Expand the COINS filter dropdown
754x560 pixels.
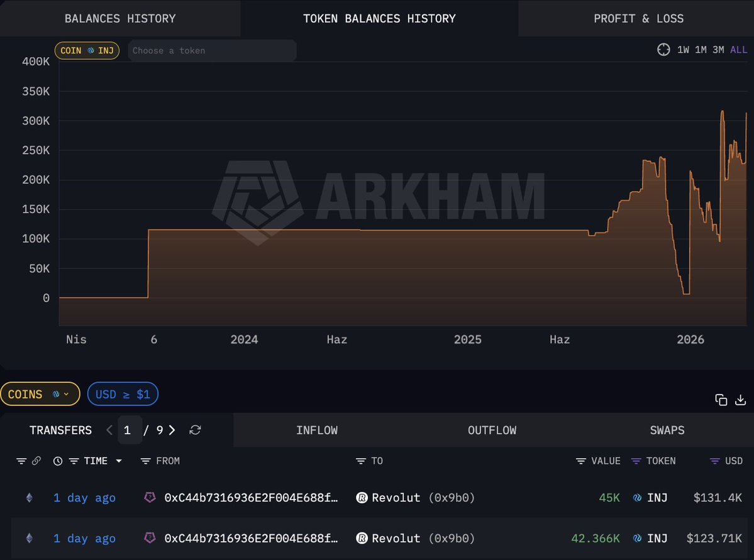point(40,394)
